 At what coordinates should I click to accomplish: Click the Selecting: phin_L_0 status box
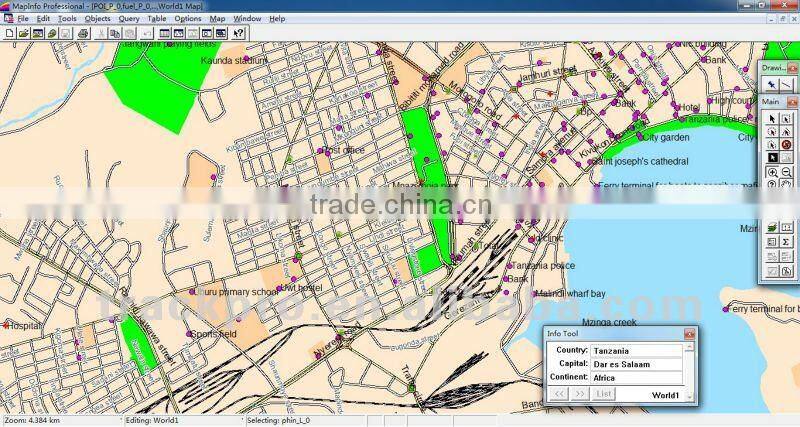coord(305,421)
